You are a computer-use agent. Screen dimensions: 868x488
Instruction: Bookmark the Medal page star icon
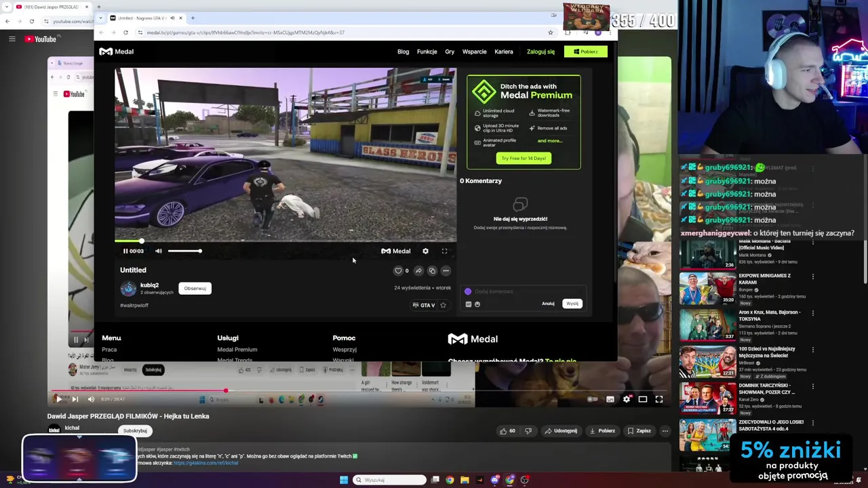point(550,33)
